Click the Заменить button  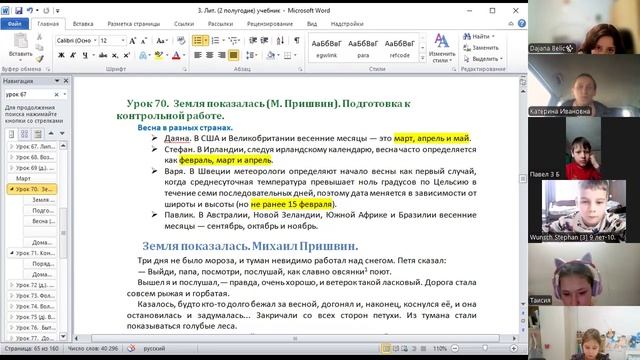481,48
